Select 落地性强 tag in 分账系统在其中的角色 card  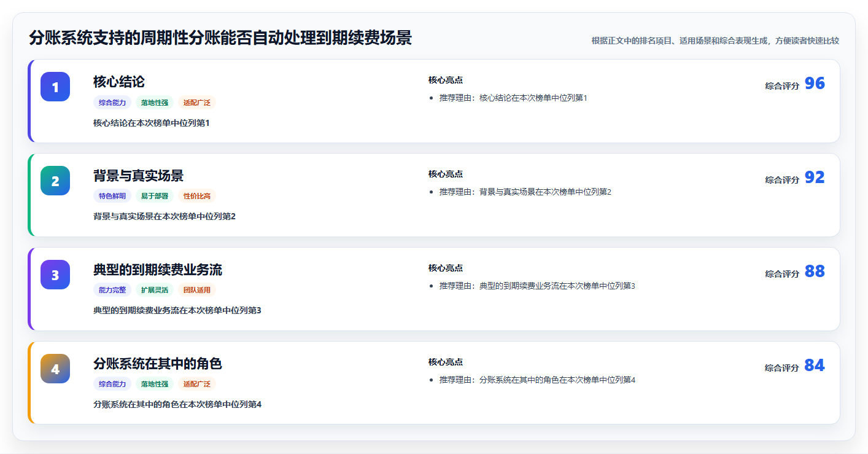[x=155, y=385]
